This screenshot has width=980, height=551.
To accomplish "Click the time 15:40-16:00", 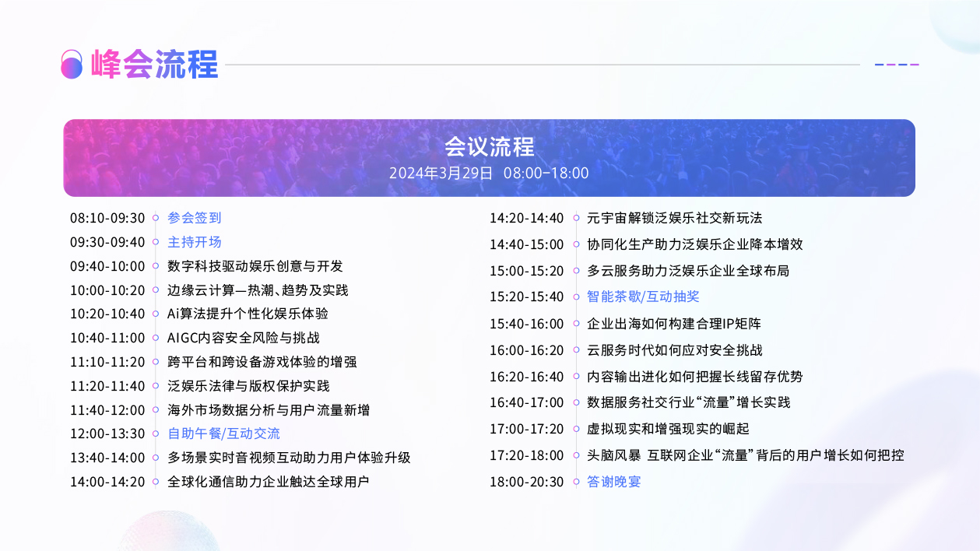I will click(x=526, y=324).
